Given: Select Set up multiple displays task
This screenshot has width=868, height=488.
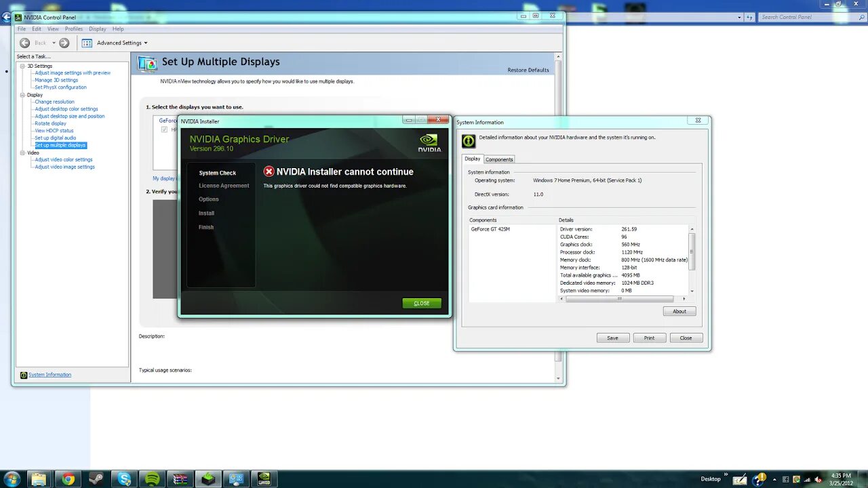Looking at the screenshot, I should click(60, 145).
